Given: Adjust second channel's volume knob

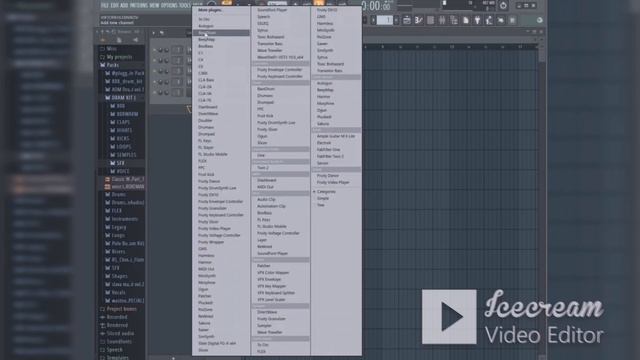Looking at the screenshot, I should click(166, 61).
